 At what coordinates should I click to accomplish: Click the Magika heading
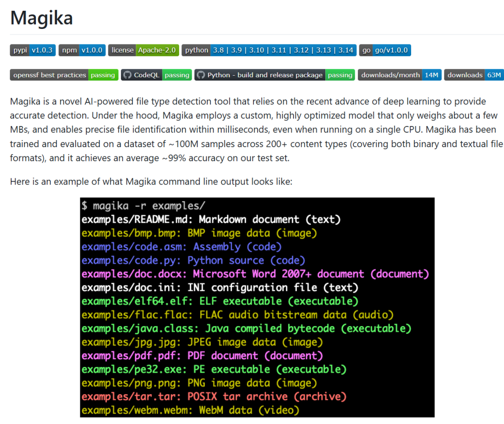[x=42, y=18]
